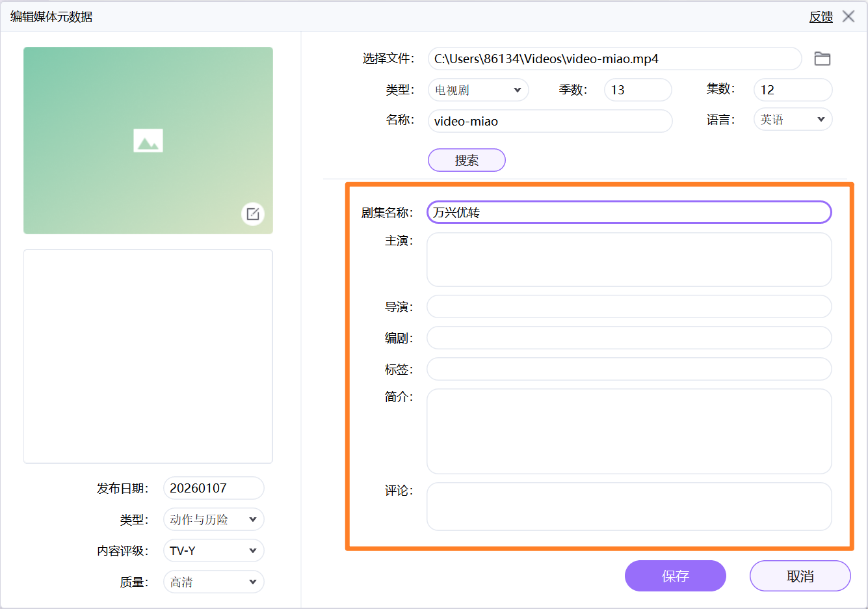Open the 反馈 feedback link

pos(821,16)
